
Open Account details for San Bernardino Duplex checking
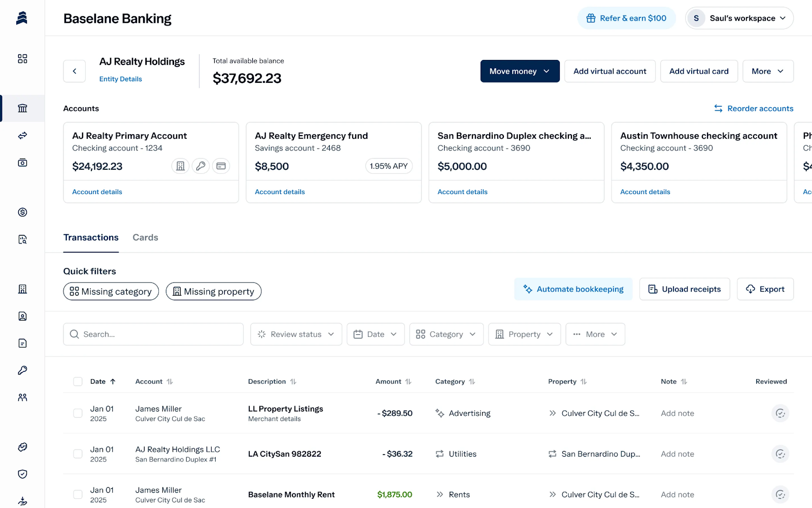(462, 192)
